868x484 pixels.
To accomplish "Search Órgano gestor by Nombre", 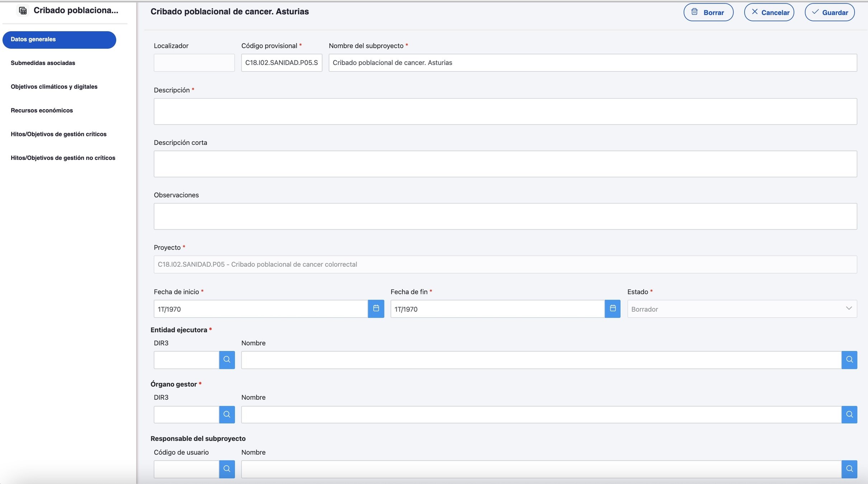I will pos(849,414).
